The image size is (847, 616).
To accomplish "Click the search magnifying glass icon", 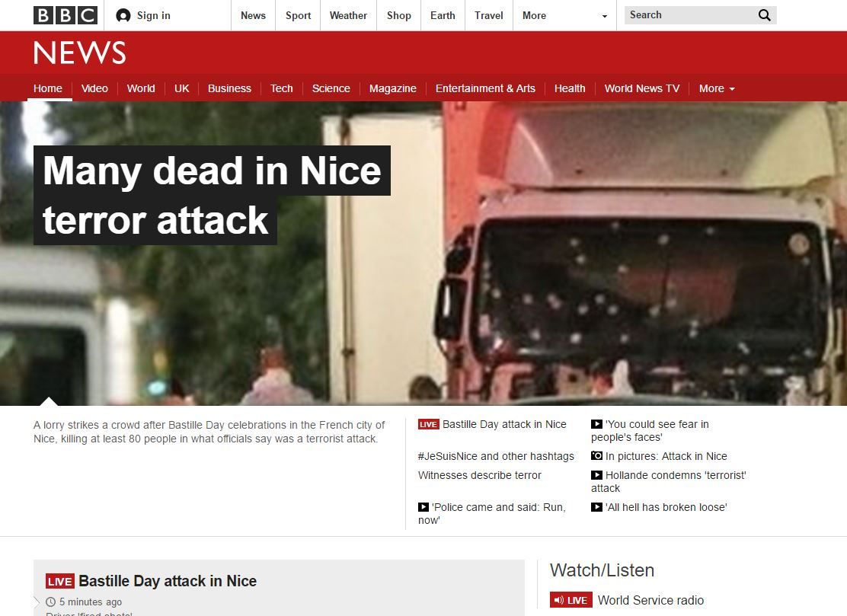I will coord(764,15).
